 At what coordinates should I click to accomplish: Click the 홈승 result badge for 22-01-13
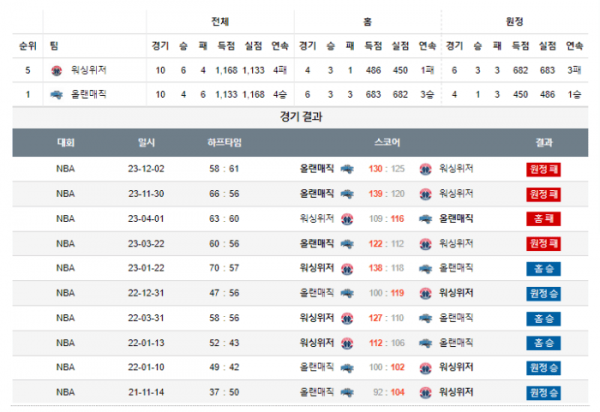543,343
